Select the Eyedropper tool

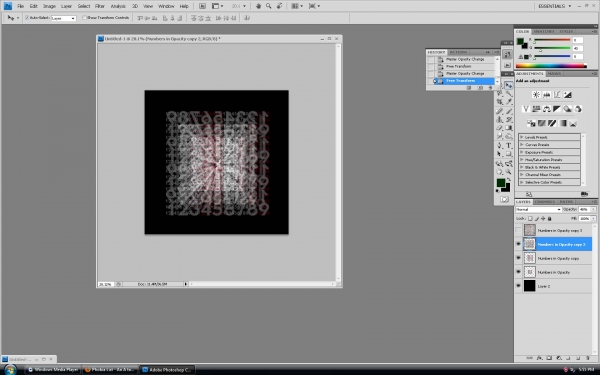(509, 102)
